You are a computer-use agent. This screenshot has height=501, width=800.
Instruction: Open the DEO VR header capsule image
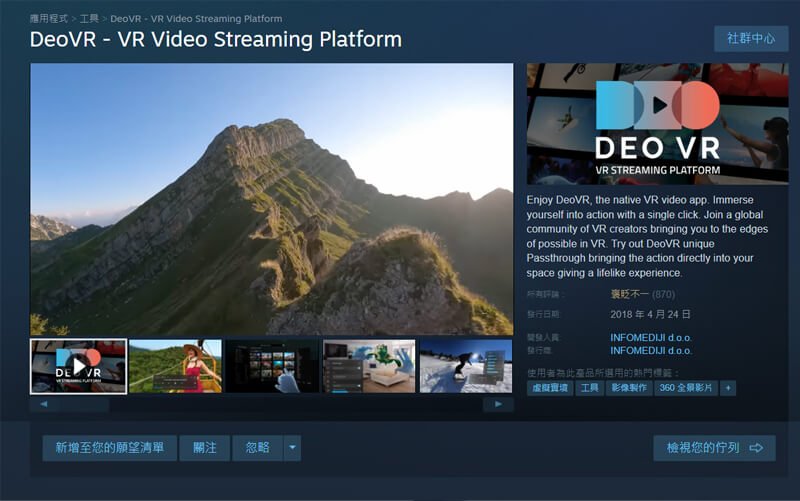coord(658,123)
